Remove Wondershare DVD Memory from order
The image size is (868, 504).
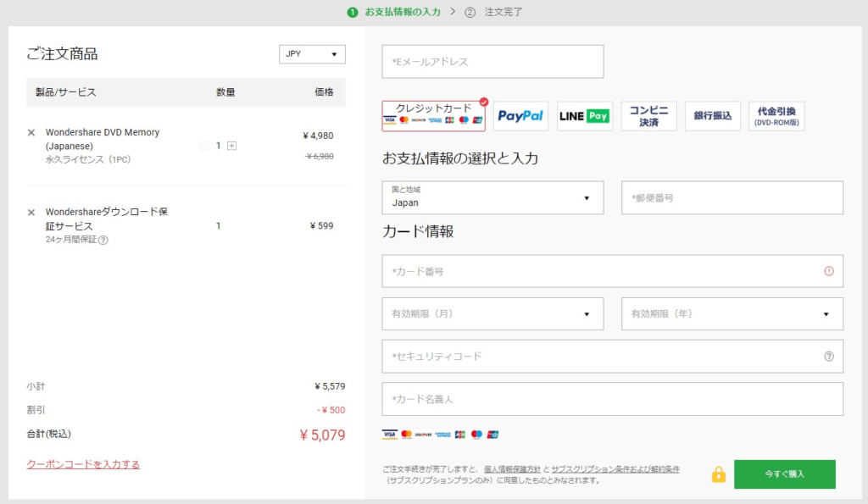click(x=31, y=132)
